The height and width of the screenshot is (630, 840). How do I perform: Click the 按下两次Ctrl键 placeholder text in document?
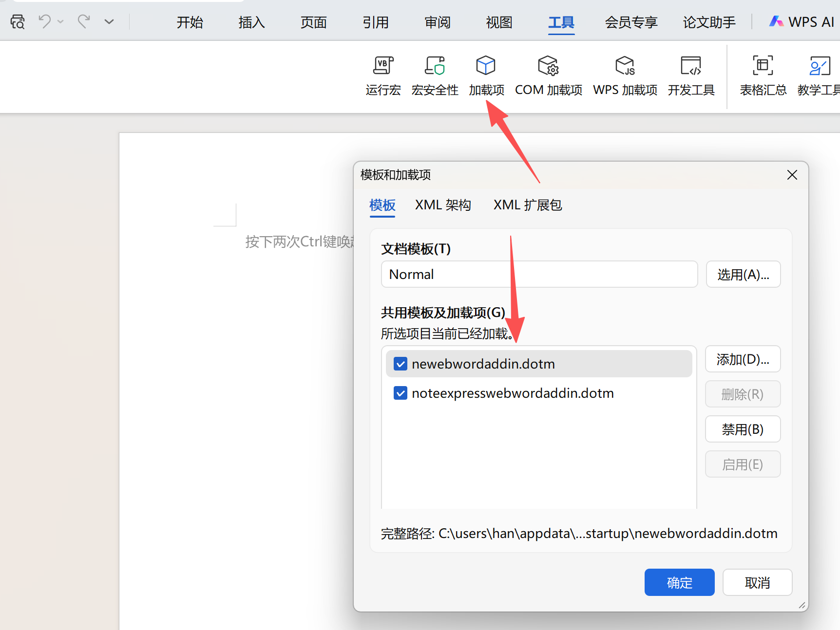pyautogui.click(x=300, y=241)
